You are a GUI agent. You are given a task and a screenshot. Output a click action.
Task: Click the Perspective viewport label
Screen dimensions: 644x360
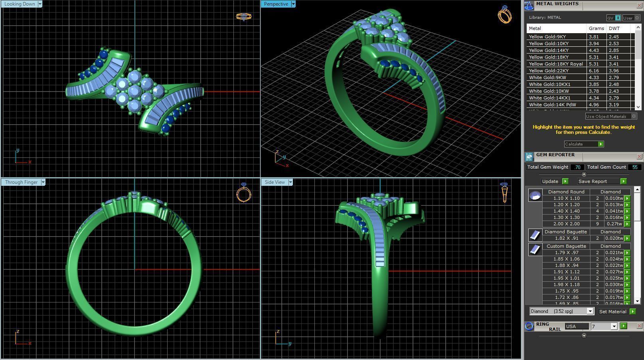pyautogui.click(x=276, y=4)
